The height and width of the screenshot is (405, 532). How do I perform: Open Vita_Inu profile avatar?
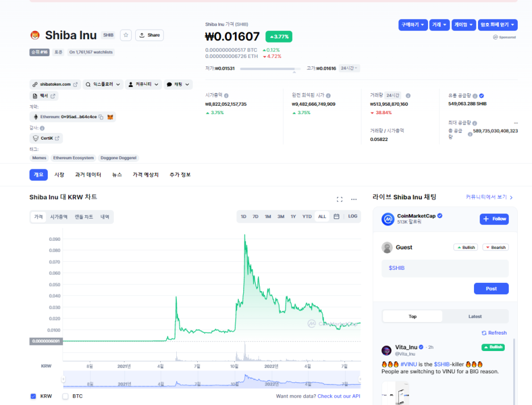(x=386, y=350)
